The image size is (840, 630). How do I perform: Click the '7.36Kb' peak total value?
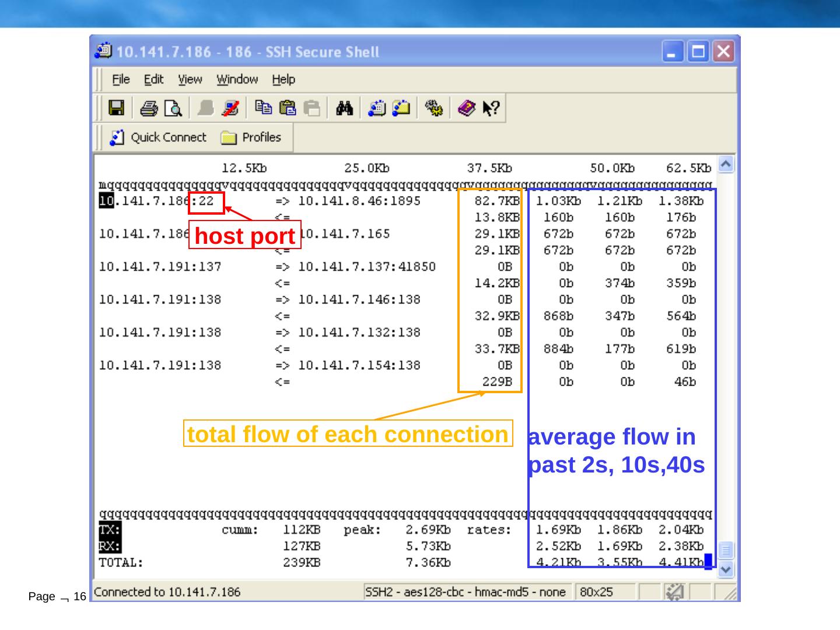(428, 563)
